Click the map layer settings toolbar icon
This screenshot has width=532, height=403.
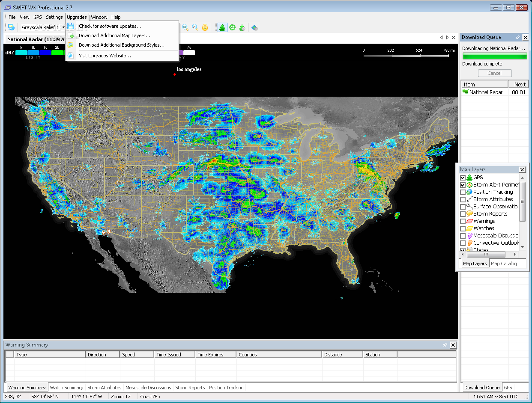pyautogui.click(x=254, y=27)
